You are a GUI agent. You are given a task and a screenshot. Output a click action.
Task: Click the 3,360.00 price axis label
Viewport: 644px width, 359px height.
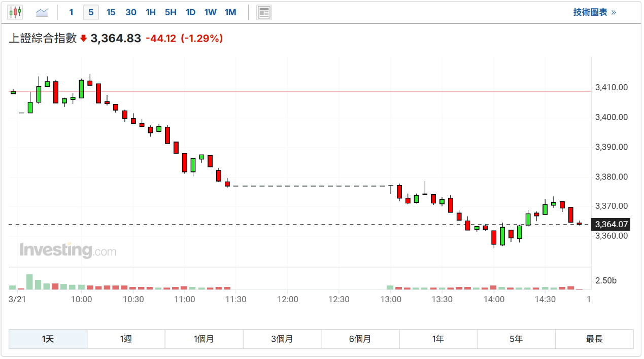[x=612, y=236]
